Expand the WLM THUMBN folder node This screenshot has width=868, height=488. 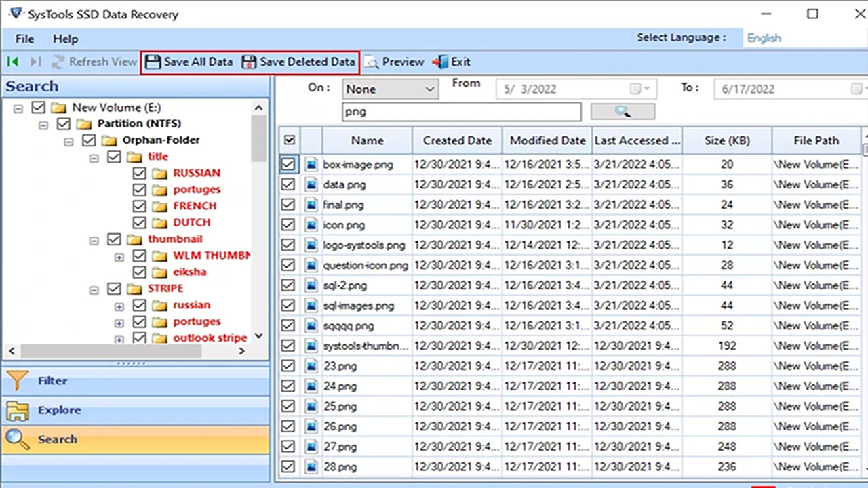pos(119,256)
